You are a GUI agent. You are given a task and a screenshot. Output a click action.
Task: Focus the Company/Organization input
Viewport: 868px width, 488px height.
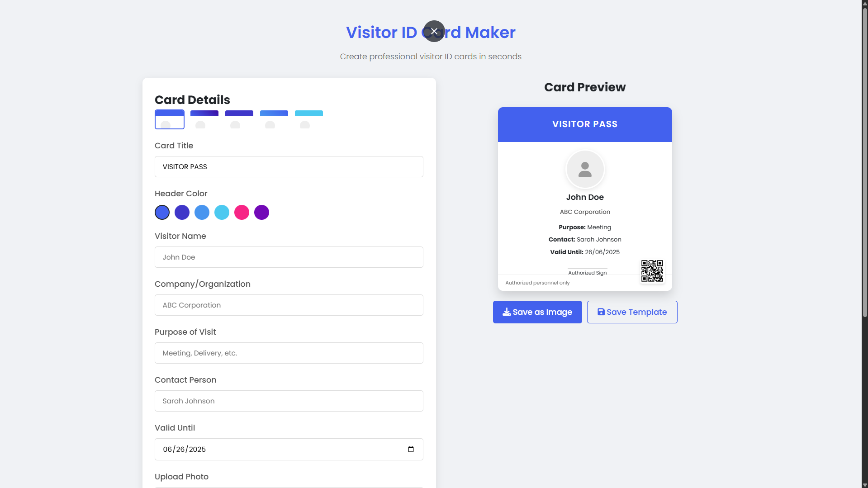pyautogui.click(x=289, y=305)
